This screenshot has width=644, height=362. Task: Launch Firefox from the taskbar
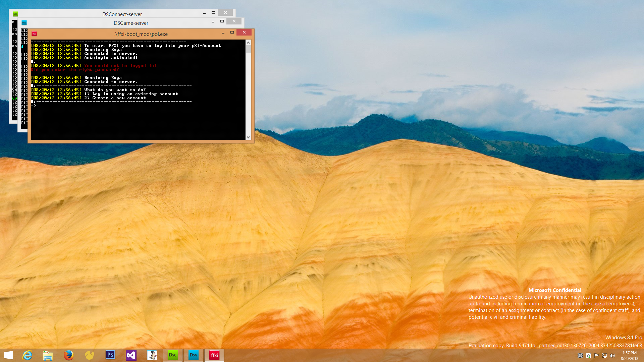(x=69, y=355)
